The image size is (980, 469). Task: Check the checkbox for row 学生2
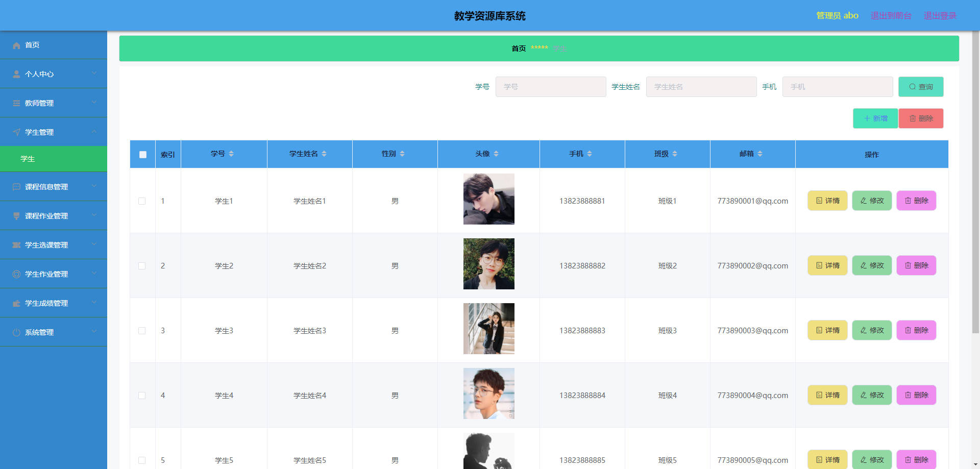[142, 266]
